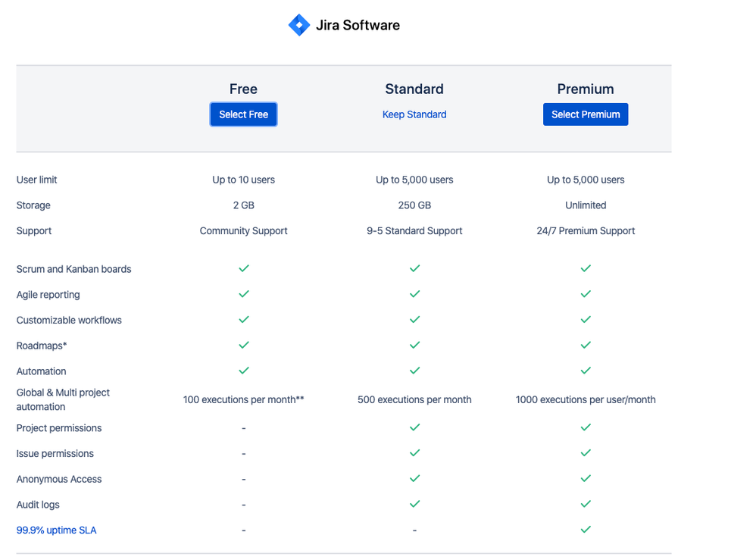Click the Premium checkmark for Roadmaps
756x560 pixels.
point(586,345)
